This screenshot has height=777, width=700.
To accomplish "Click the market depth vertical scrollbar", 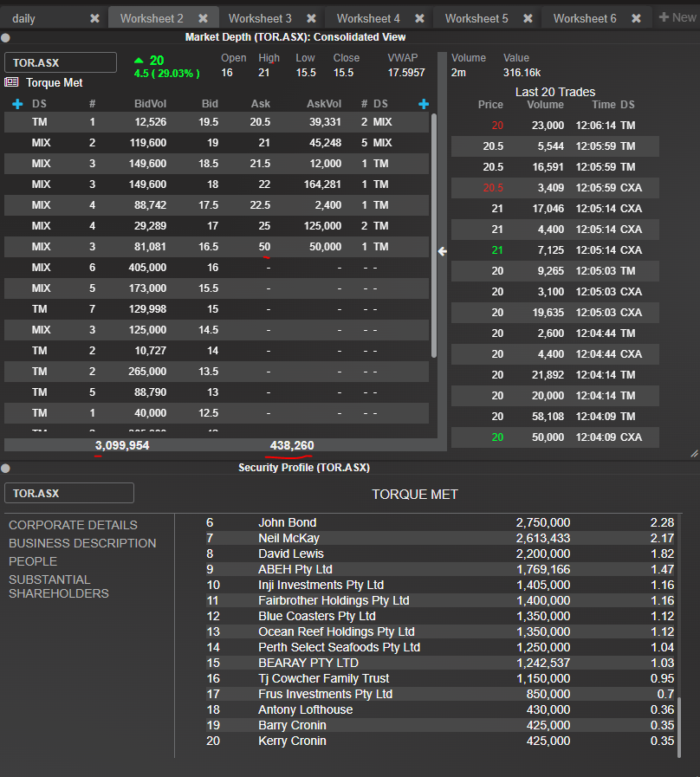I will pos(434,236).
